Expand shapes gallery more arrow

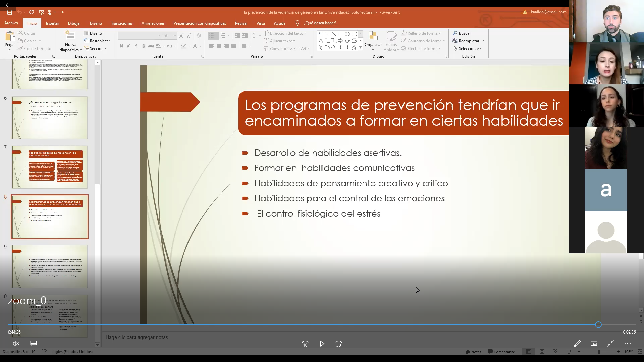pos(361,48)
